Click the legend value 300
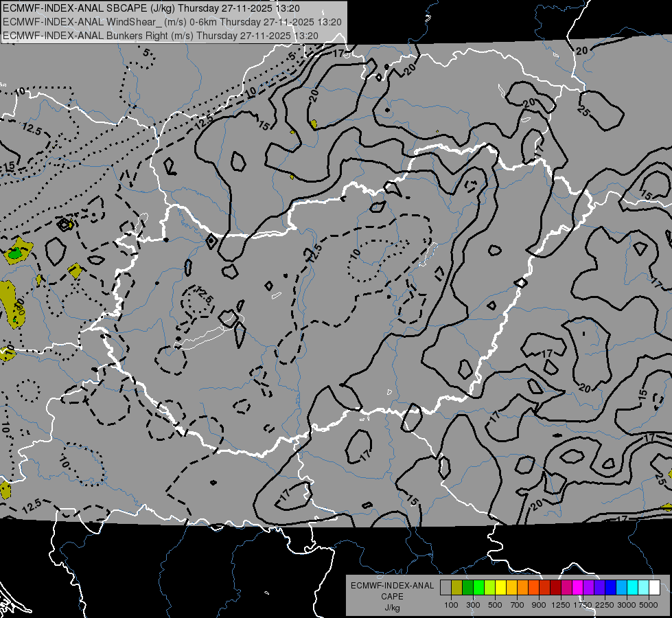The height and width of the screenshot is (618, 672). [473, 605]
